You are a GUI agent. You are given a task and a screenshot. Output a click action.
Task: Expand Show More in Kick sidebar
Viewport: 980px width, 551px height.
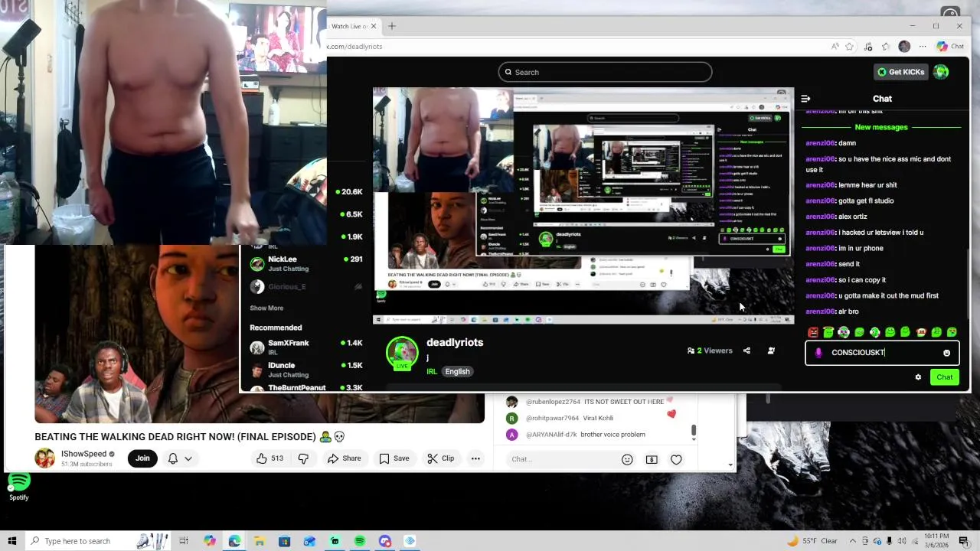(266, 308)
